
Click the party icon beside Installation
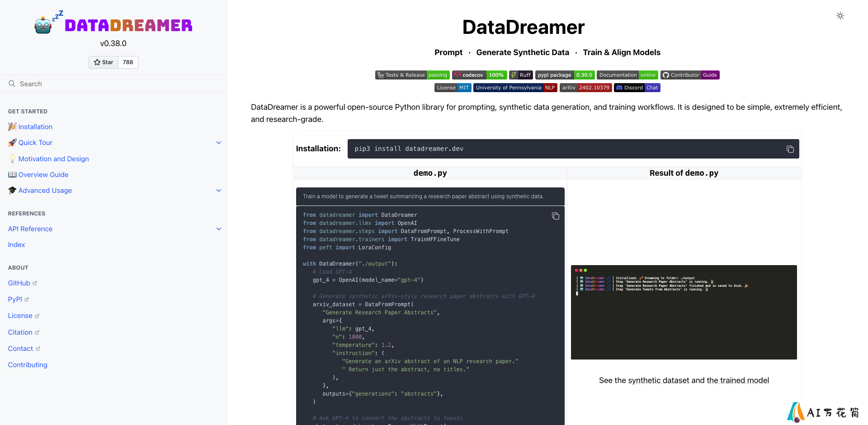12,127
